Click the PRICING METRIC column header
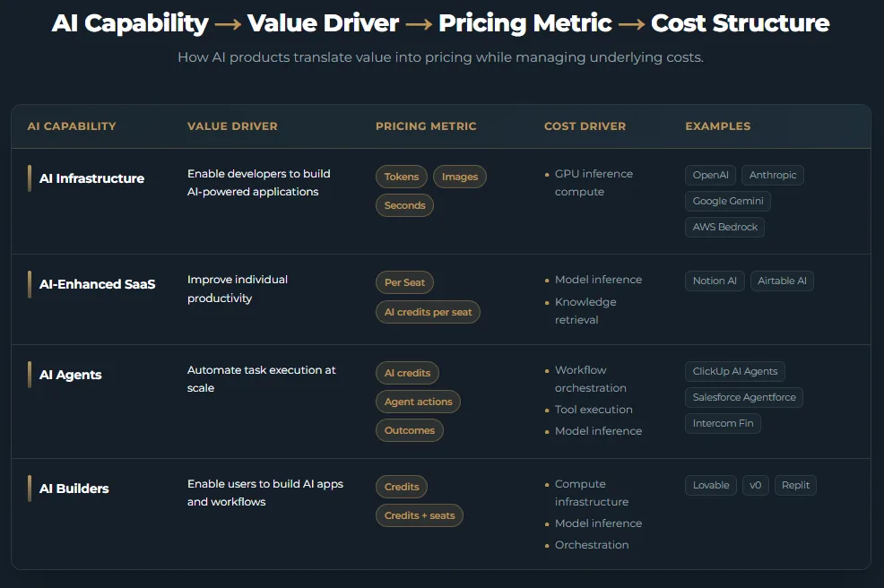Viewport: 884px width, 588px height. (x=426, y=126)
